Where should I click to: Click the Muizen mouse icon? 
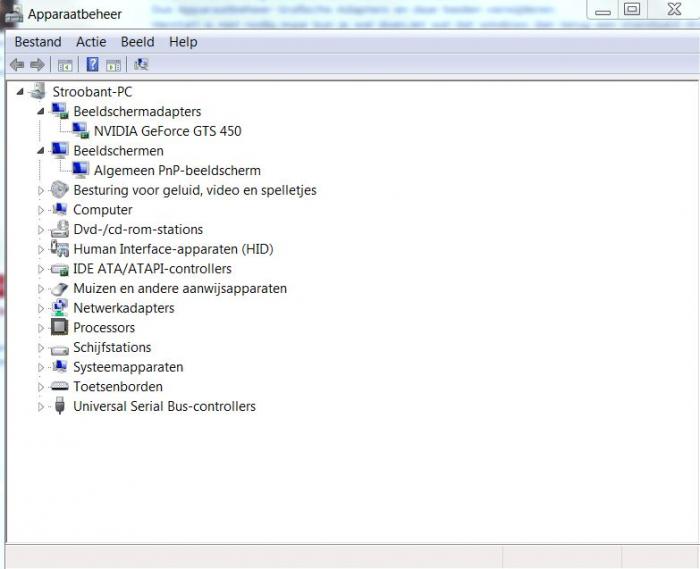click(x=59, y=289)
